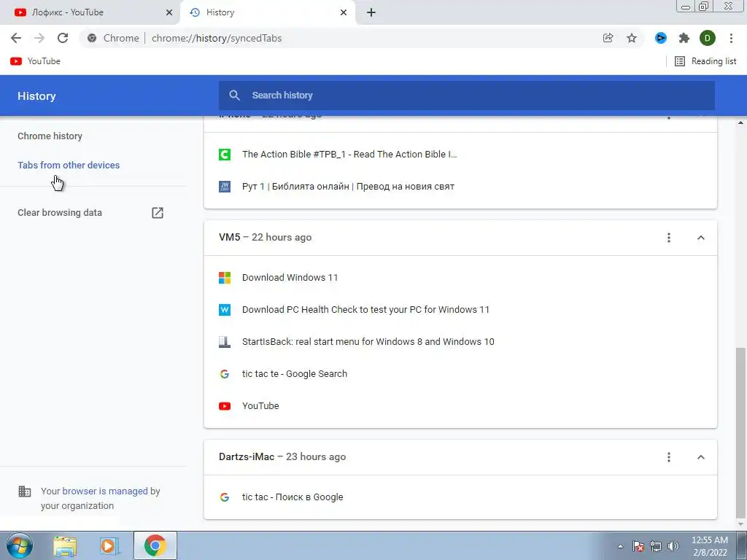Open The Action Bible #TPB_1 entry
747x560 pixels.
click(349, 155)
